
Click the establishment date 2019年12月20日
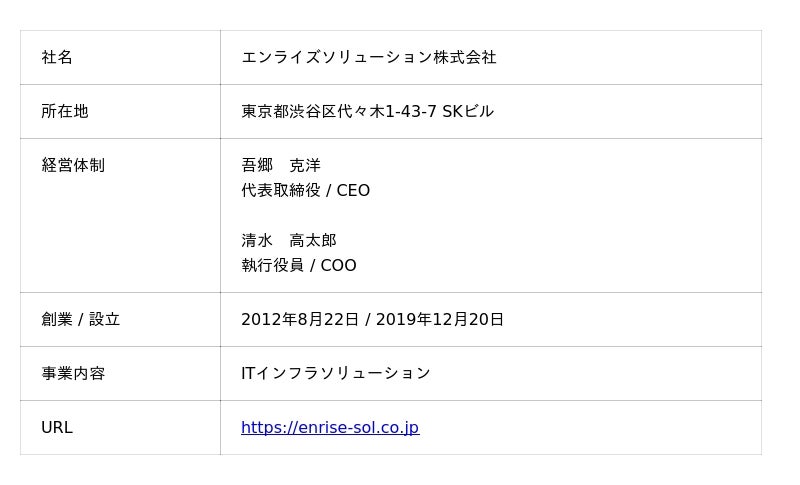(440, 319)
